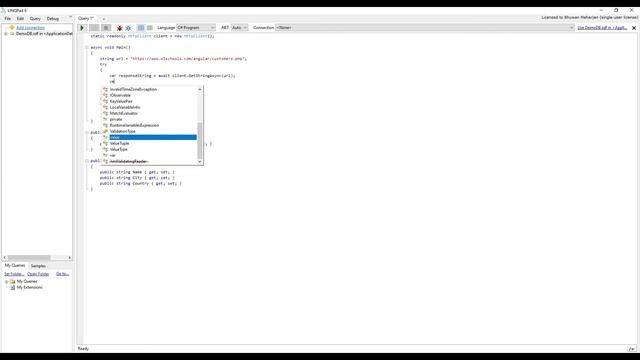Click the red bug debug icon
This screenshot has height=360, width=640.
[x=120, y=28]
